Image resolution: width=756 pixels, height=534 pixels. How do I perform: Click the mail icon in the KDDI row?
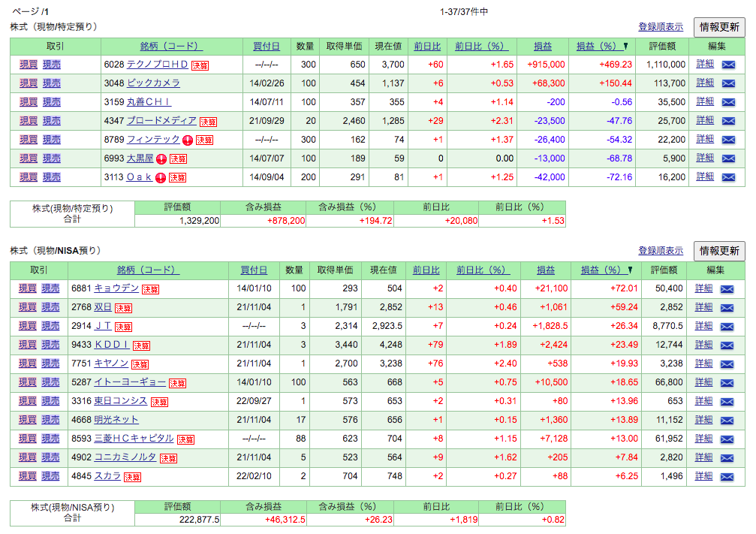(x=727, y=345)
